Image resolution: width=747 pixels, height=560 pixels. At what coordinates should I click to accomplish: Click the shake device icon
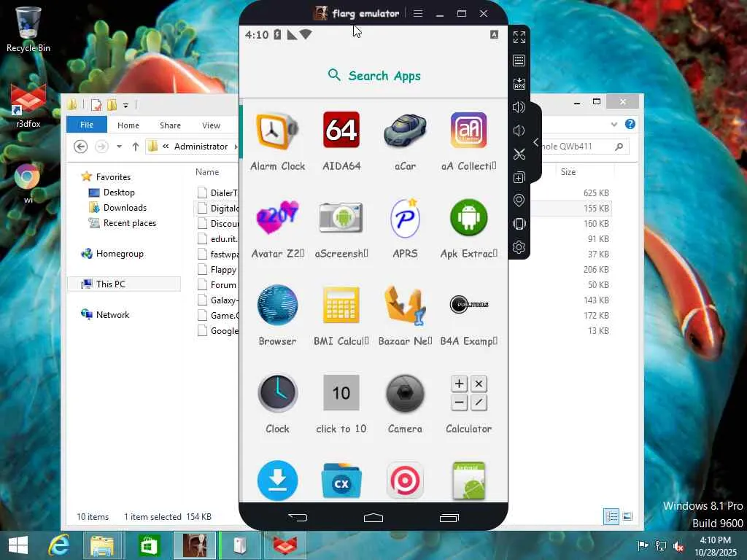point(519,224)
